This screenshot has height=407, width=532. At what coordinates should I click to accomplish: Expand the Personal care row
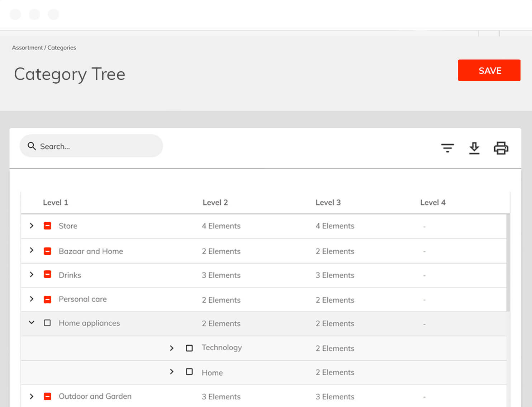[32, 299]
